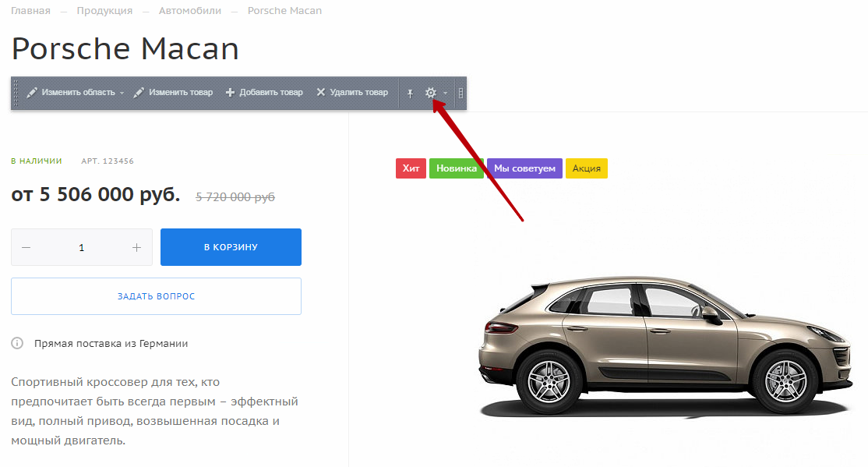Click the Porsche Macan page heading

(x=125, y=49)
